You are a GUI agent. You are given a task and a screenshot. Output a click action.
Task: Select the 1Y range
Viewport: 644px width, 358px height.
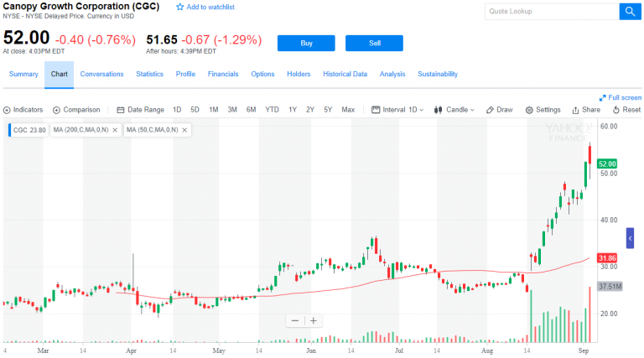pyautogui.click(x=293, y=110)
